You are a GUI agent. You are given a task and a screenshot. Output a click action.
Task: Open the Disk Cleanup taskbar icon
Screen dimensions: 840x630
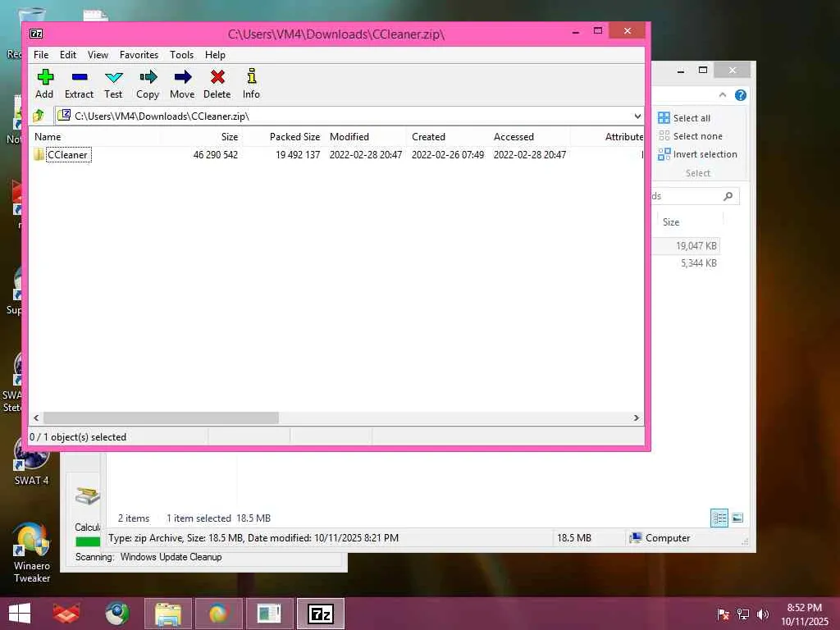pyautogui.click(x=269, y=614)
